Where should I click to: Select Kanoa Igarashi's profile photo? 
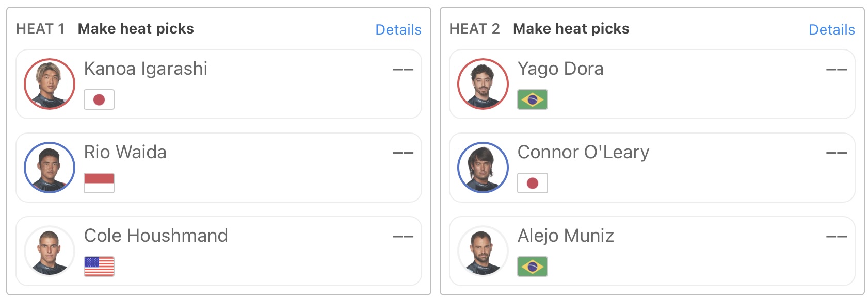pyautogui.click(x=50, y=84)
